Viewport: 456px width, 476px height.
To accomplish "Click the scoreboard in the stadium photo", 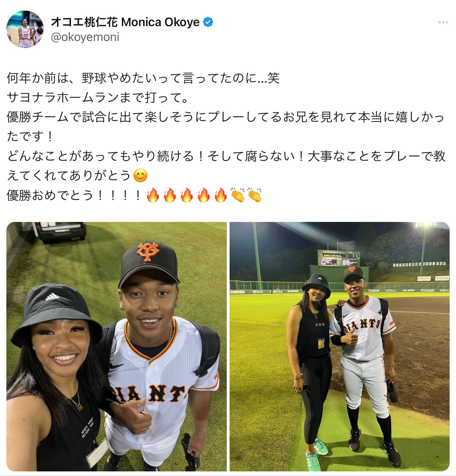I will pyautogui.click(x=338, y=258).
